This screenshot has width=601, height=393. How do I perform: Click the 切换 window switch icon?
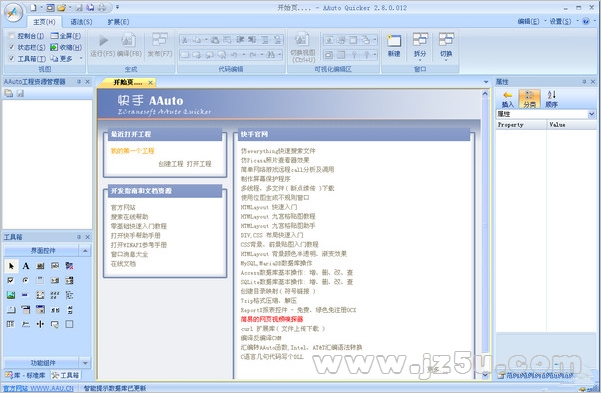coord(446,40)
